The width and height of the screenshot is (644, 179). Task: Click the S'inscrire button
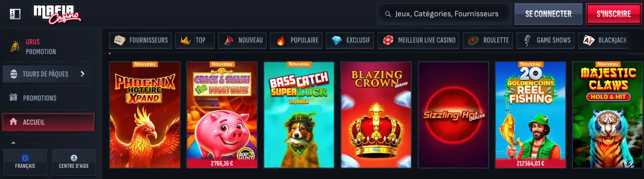pyautogui.click(x=614, y=14)
